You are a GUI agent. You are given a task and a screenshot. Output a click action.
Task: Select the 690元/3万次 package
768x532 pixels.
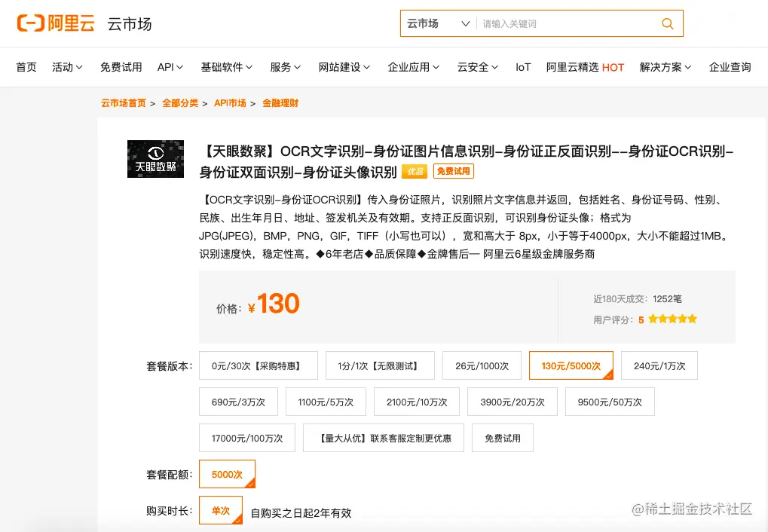238,402
